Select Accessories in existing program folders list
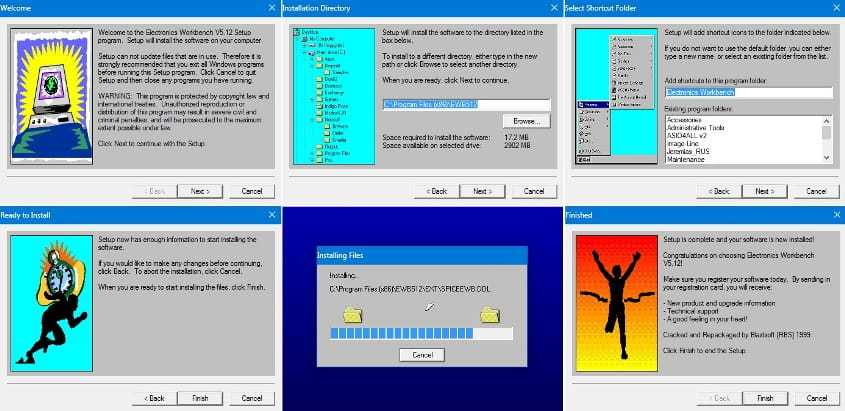This screenshot has height=411, width=845. pos(690,119)
